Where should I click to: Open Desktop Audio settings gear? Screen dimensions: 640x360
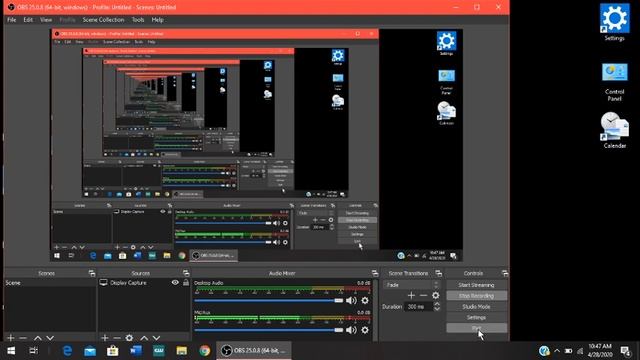point(365,300)
